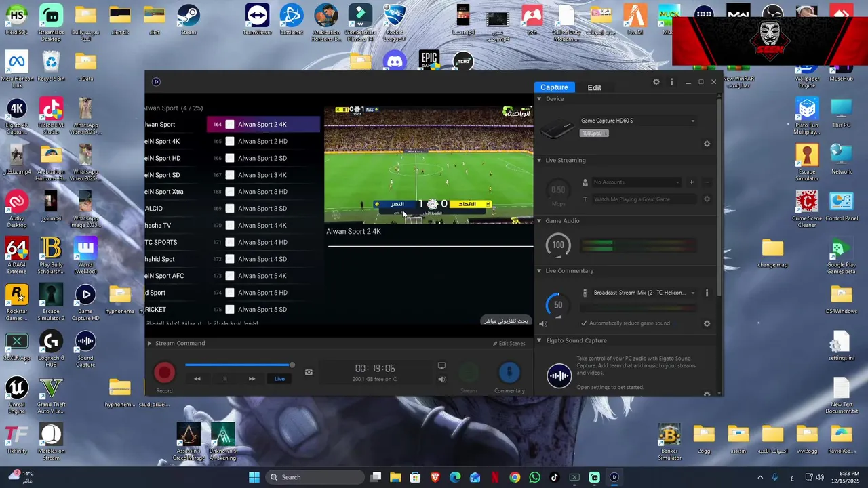Click the Game Capture logo in title bar
The width and height of the screenshot is (868, 488).
click(x=156, y=82)
